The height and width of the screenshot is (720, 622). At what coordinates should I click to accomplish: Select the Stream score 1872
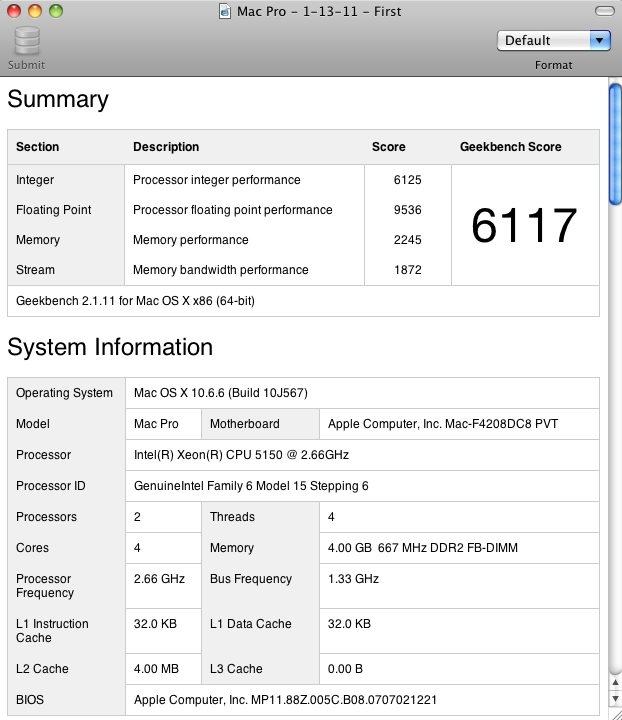pos(408,270)
